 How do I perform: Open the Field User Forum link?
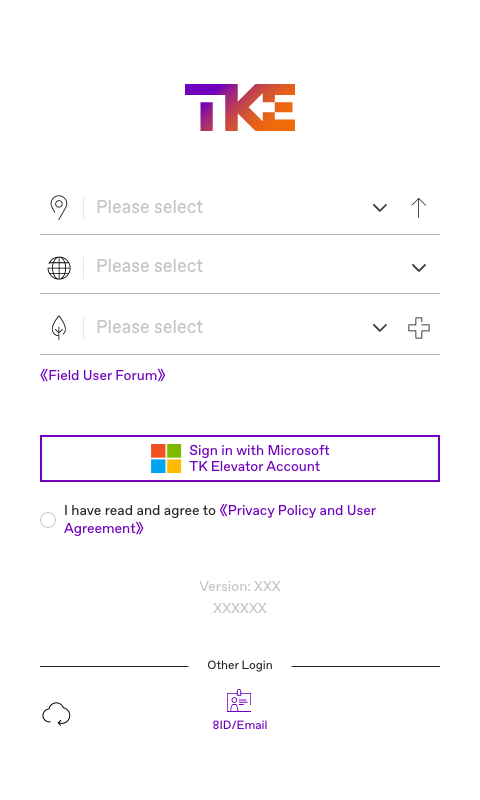click(103, 376)
